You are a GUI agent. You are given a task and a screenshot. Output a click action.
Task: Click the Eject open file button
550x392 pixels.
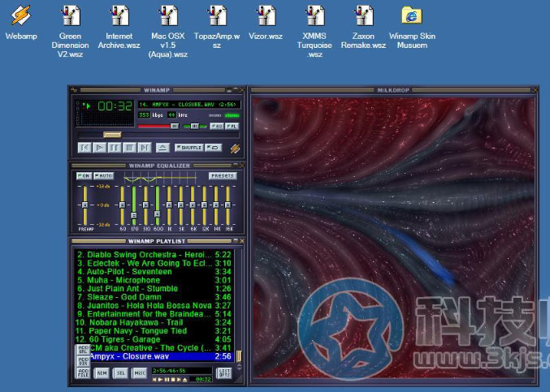pos(162,148)
